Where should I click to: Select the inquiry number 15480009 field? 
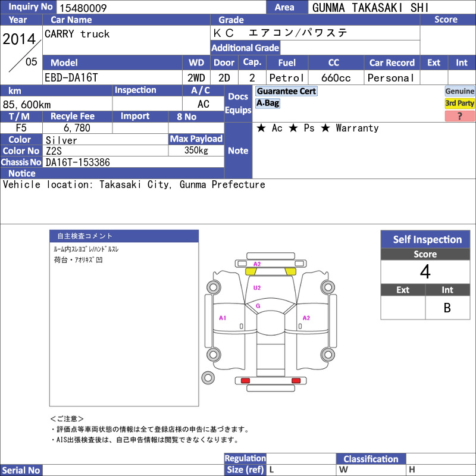(x=161, y=8)
